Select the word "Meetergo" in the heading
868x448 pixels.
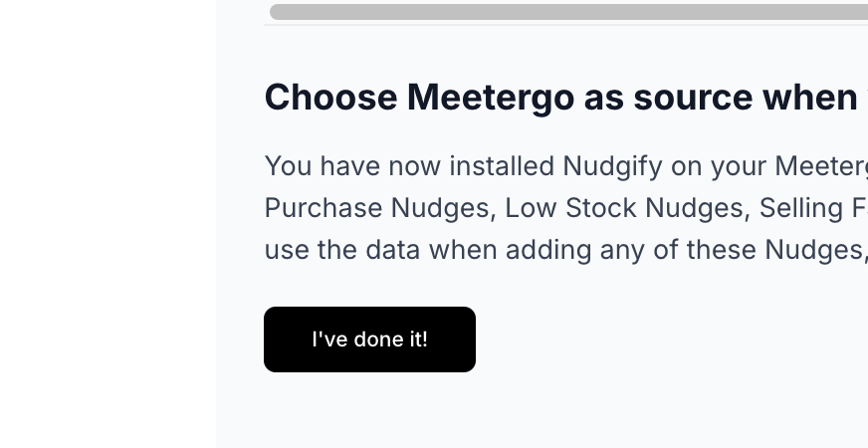click(x=491, y=98)
